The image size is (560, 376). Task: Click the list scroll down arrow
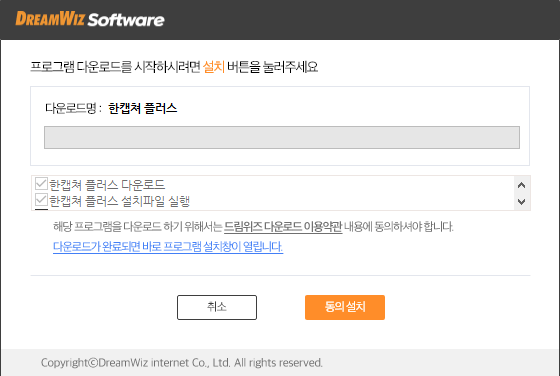tap(521, 201)
